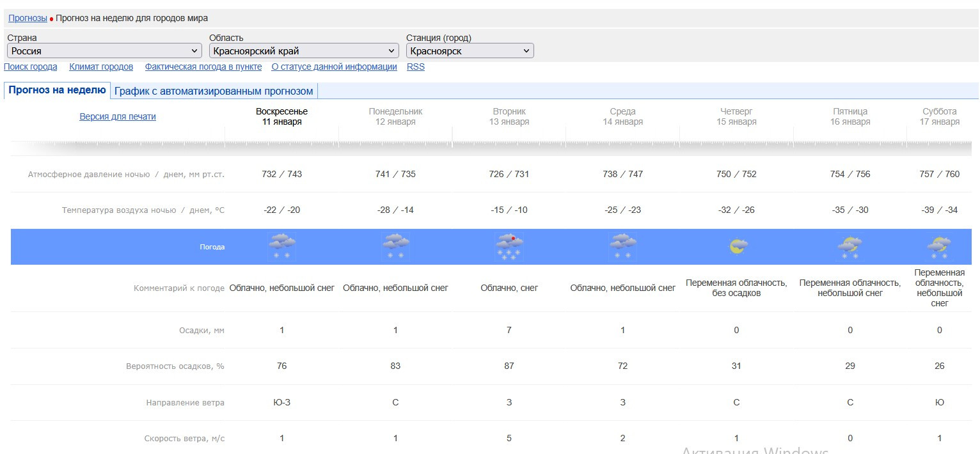Go to Климат городов link
The image size is (980, 454).
101,67
